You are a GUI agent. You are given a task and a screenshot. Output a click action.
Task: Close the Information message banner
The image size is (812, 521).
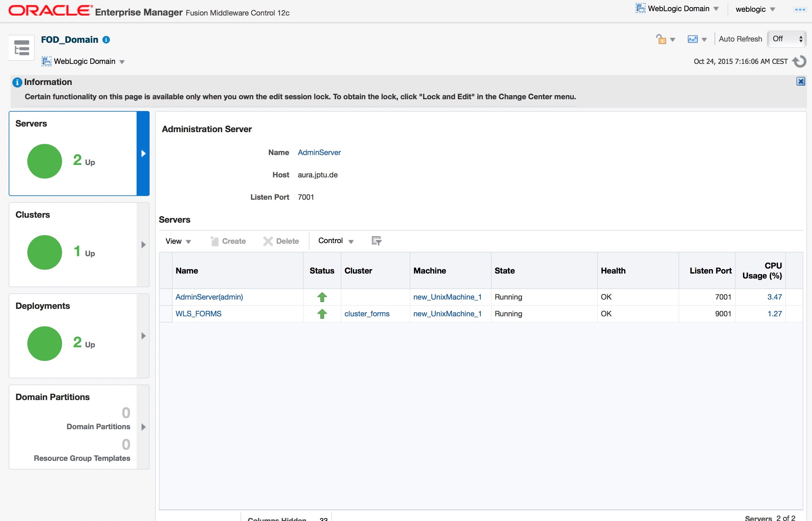tap(801, 81)
